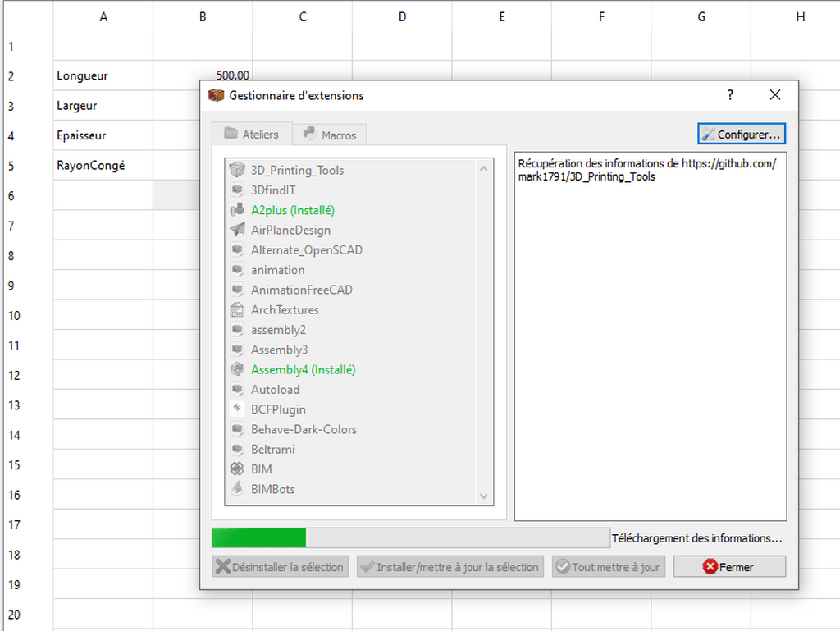Click the list scrollbar up arrow
The height and width of the screenshot is (631, 840).
pos(484,169)
